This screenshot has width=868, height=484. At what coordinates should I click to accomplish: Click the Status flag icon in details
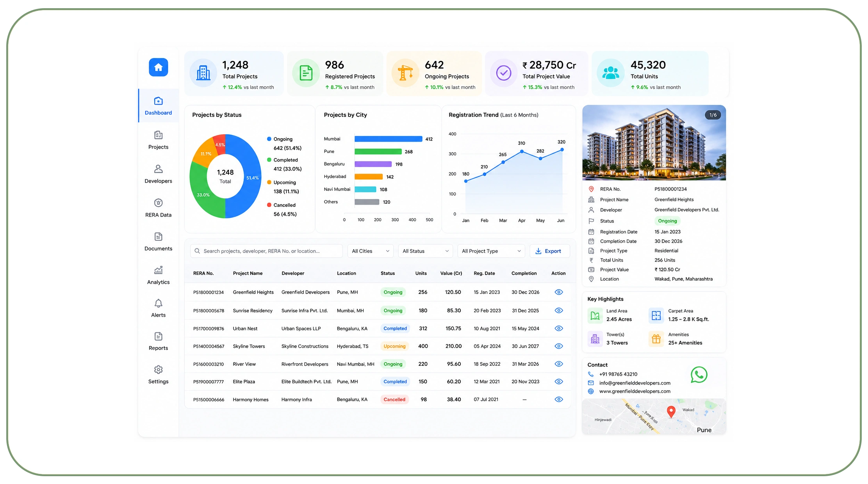591,221
